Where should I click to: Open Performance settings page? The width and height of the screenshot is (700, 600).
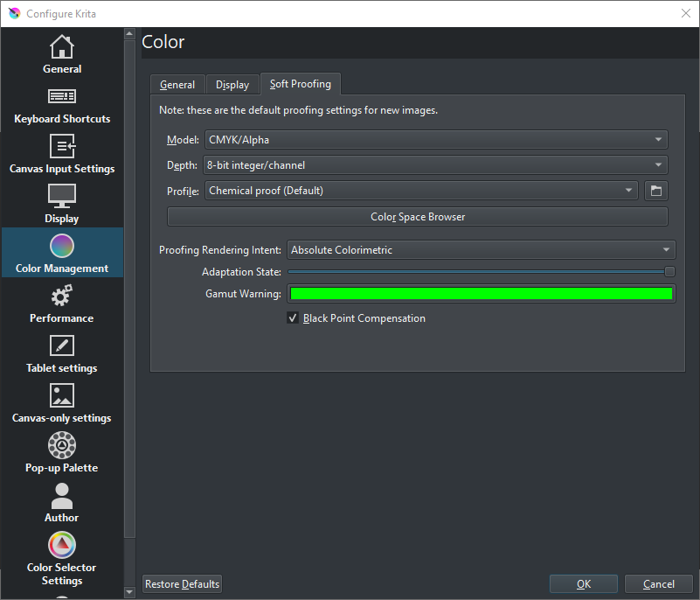(x=62, y=303)
